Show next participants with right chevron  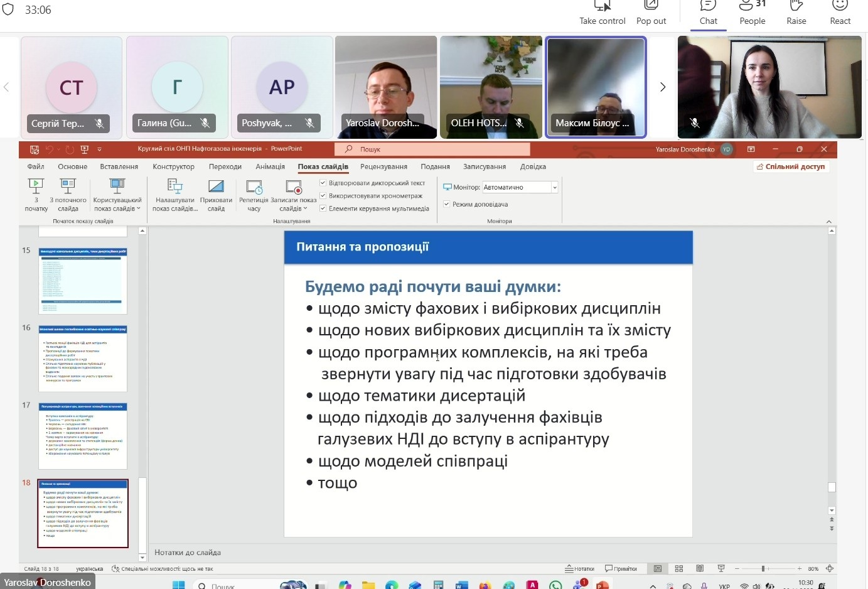[x=662, y=87]
